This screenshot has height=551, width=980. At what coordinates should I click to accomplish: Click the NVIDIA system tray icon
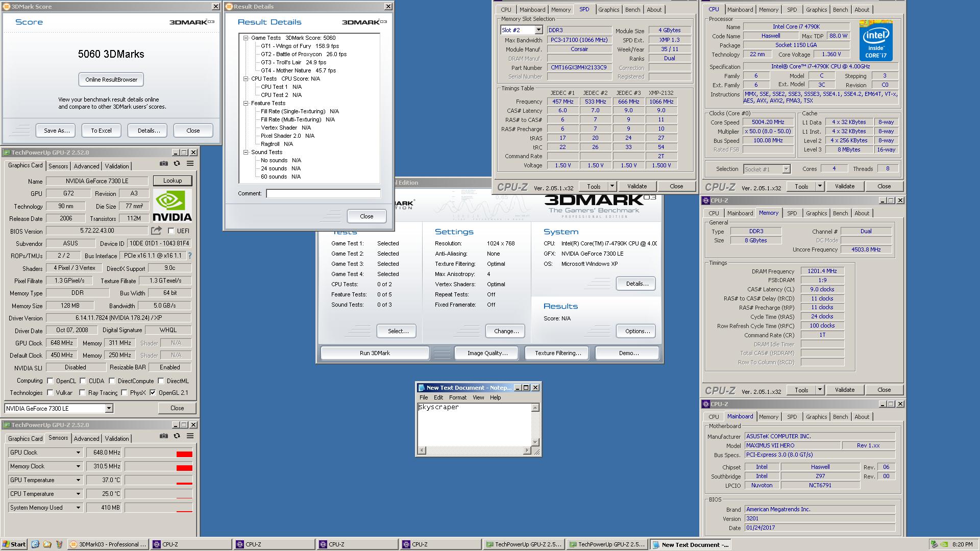click(944, 544)
